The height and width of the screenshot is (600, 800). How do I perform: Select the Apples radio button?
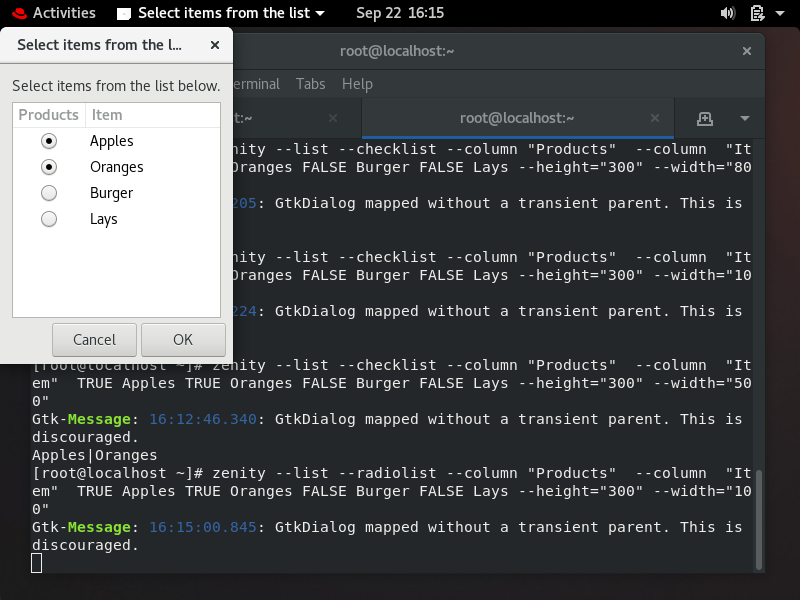(48, 141)
